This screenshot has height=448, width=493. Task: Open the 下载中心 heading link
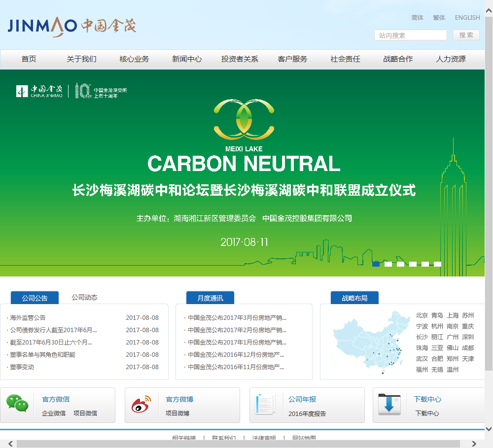(x=427, y=399)
